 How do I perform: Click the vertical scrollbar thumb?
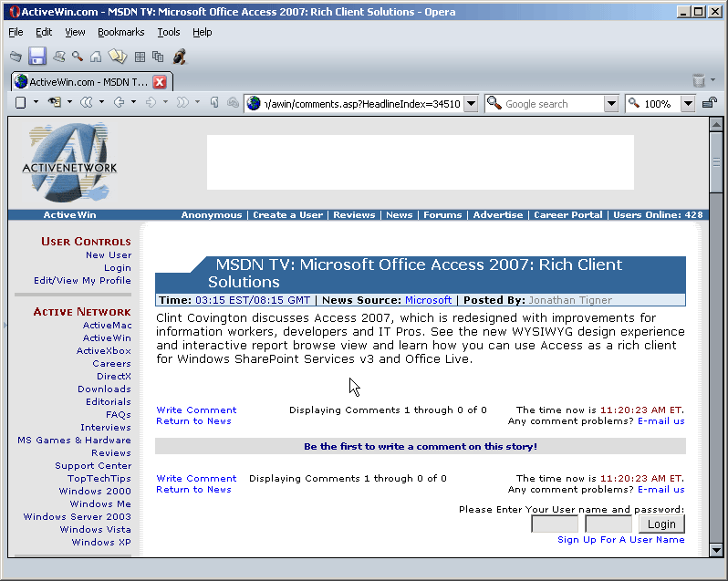716,161
